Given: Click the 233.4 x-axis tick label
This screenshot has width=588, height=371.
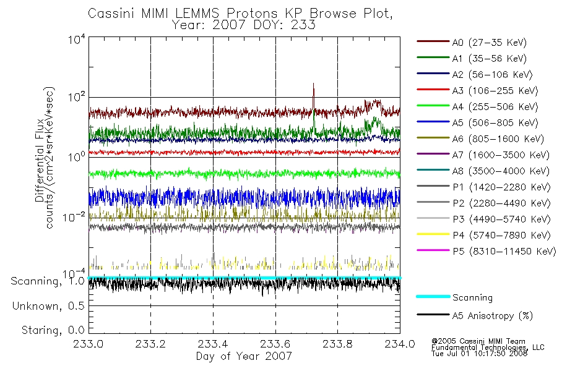Looking at the screenshot, I should point(213,344).
